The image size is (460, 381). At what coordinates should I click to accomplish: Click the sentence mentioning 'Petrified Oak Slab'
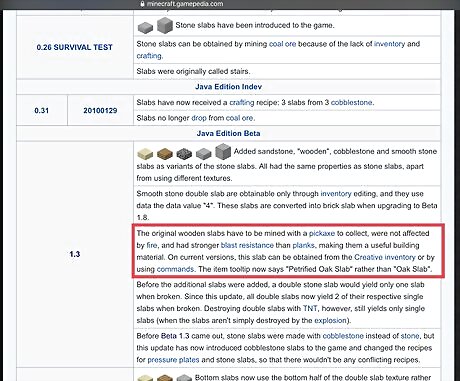[315, 269]
